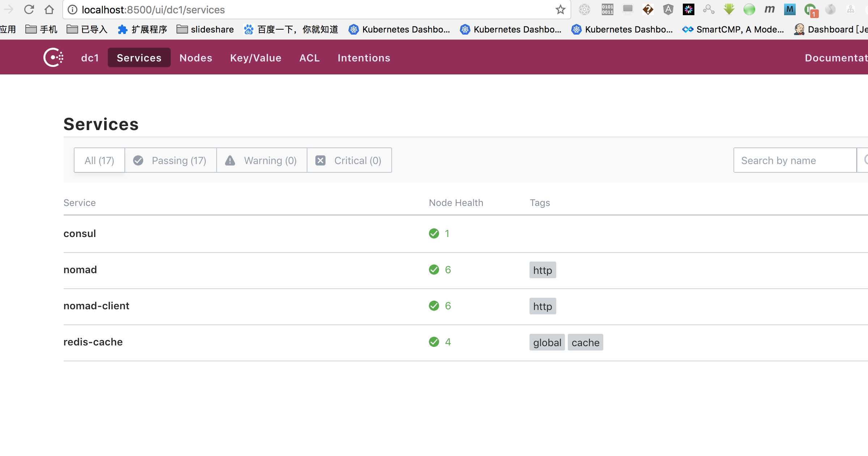Open the React atom extension icon
Image resolution: width=868 pixels, height=456 pixels.
click(584, 9)
